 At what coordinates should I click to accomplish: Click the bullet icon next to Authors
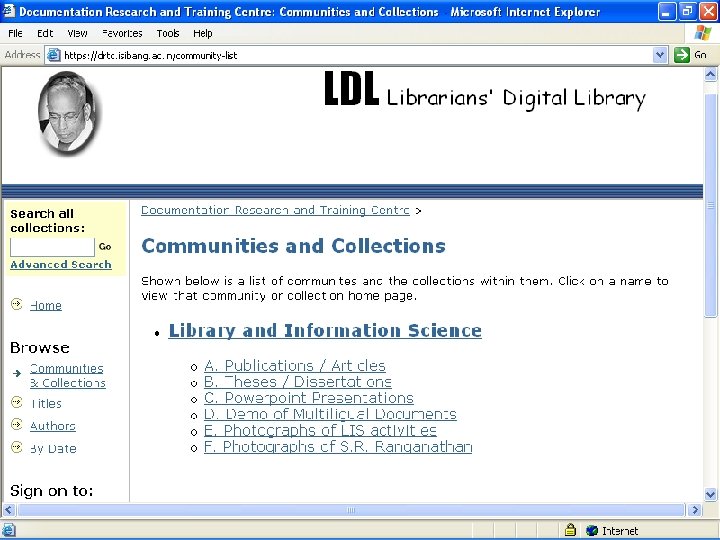pyautogui.click(x=17, y=424)
